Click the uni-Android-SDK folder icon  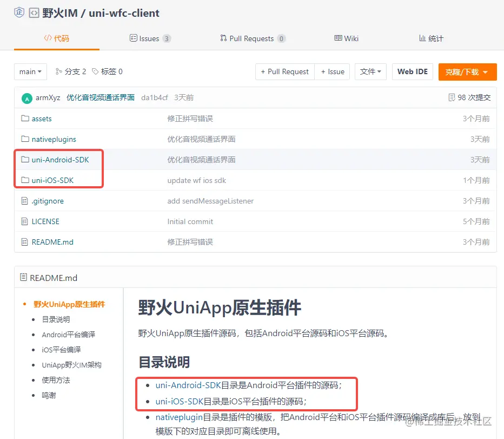pyautogui.click(x=25, y=159)
